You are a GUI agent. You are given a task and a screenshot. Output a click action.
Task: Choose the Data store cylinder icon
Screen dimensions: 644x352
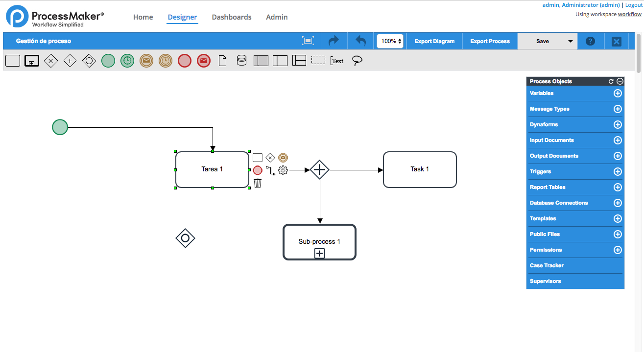pos(241,61)
